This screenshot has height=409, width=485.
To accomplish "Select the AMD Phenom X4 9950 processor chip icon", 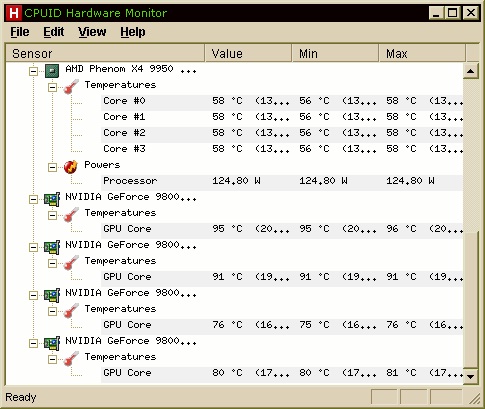I will (52, 71).
